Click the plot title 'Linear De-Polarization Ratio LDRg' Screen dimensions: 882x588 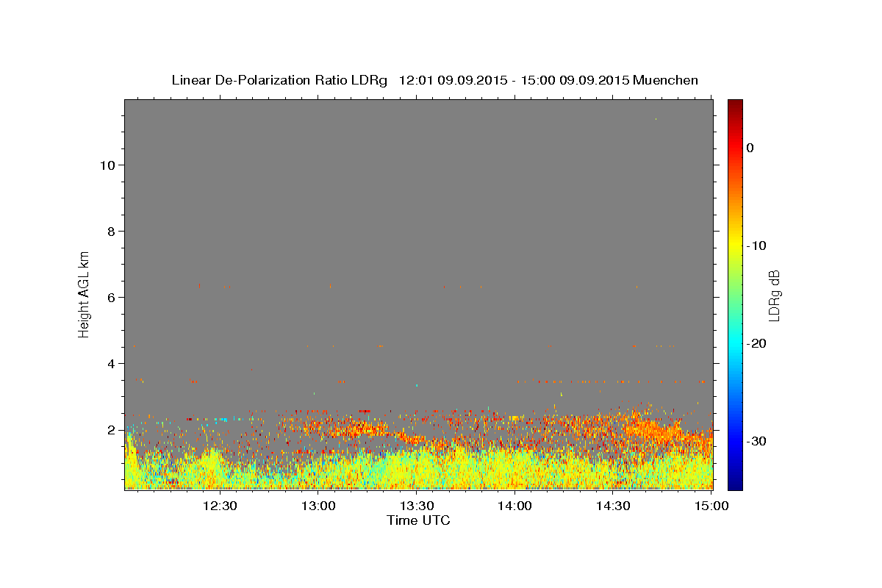coord(279,80)
